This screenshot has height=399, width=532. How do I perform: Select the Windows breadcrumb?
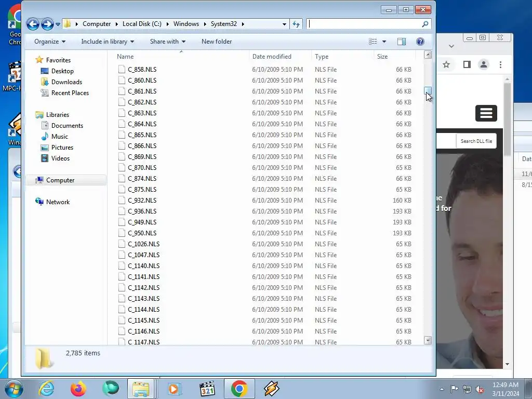click(x=187, y=24)
